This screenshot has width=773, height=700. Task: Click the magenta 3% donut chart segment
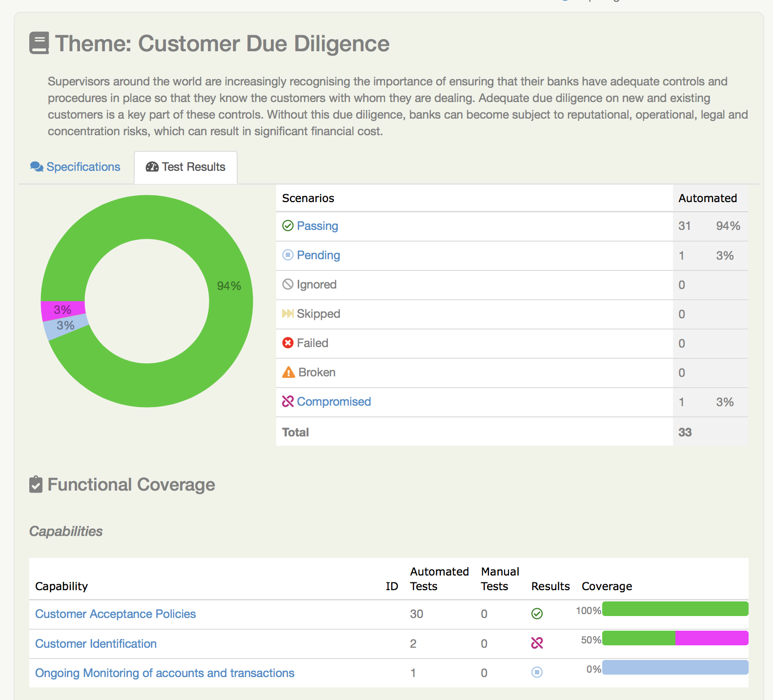[x=63, y=310]
